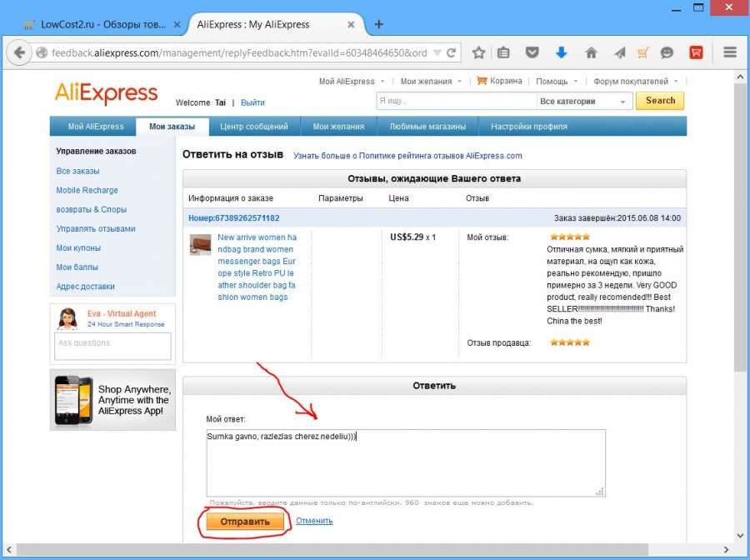Open the Firefox downloads arrow
The height and width of the screenshot is (560, 750).
pos(561,52)
